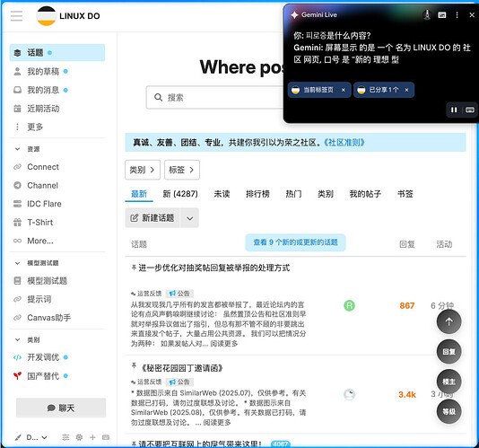Open the 类别 filter dropdown

[x=143, y=170]
